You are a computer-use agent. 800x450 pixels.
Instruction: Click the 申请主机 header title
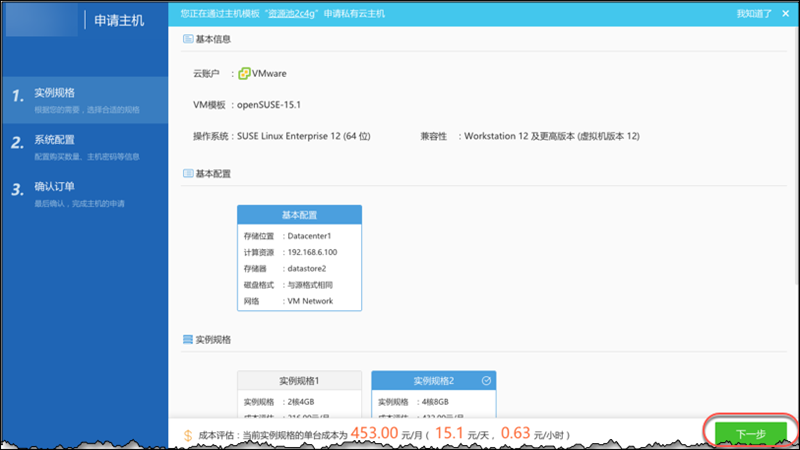click(119, 19)
